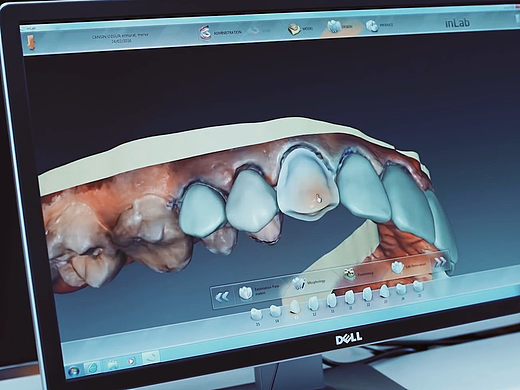Open the blue round app in taskbar

pos(93,368)
